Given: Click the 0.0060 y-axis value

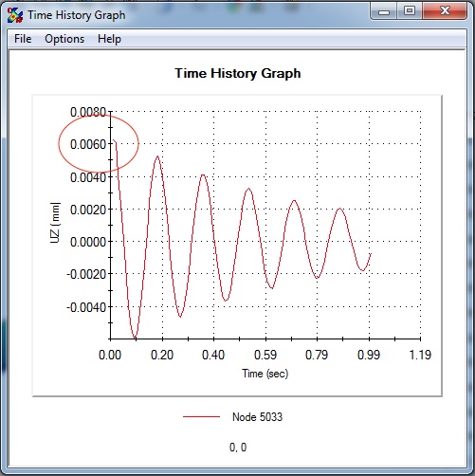Looking at the screenshot, I should point(88,144).
